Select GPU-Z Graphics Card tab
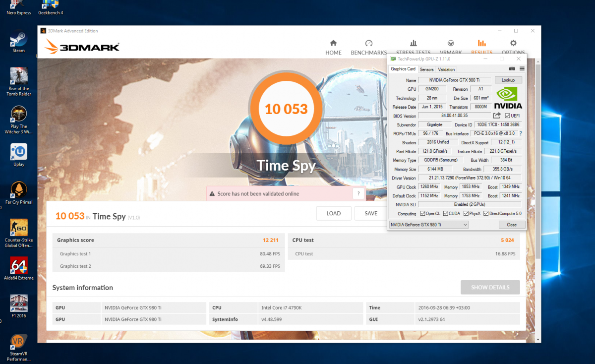This screenshot has width=595, height=364. (403, 69)
